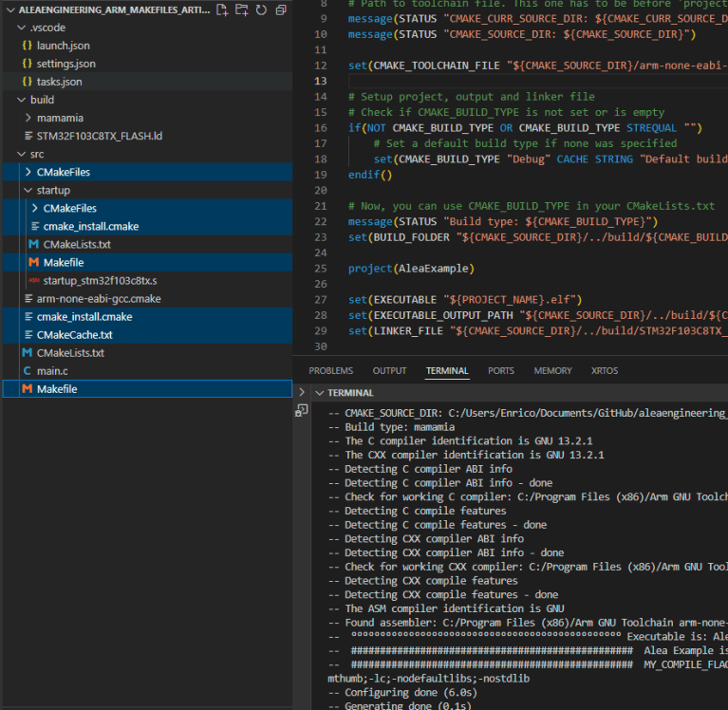Collapse the .vscode folder
This screenshot has width=728, height=710.
[x=21, y=28]
